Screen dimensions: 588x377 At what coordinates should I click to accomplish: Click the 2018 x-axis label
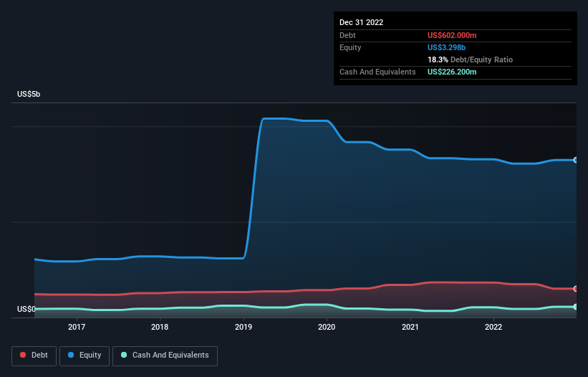(x=160, y=327)
